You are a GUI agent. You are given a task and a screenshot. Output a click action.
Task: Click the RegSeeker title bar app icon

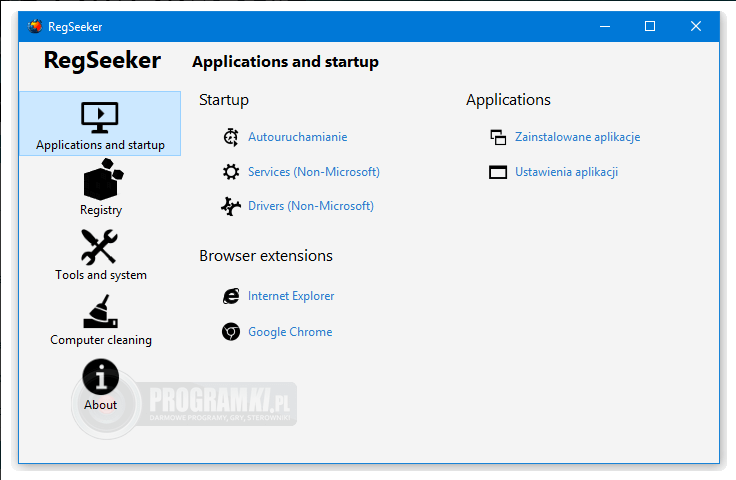35,27
